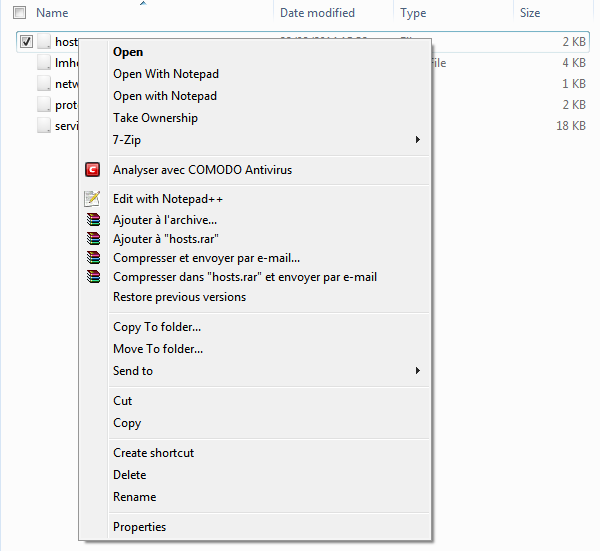The height and width of the screenshot is (551, 600).
Task: Open the Send to entry
Action: tap(133, 371)
